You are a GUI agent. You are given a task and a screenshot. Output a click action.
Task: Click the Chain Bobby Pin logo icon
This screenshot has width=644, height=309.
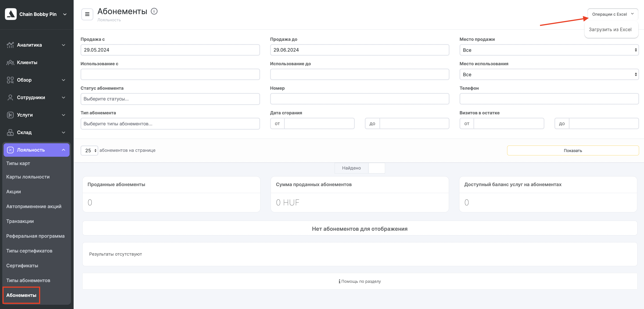click(x=11, y=14)
